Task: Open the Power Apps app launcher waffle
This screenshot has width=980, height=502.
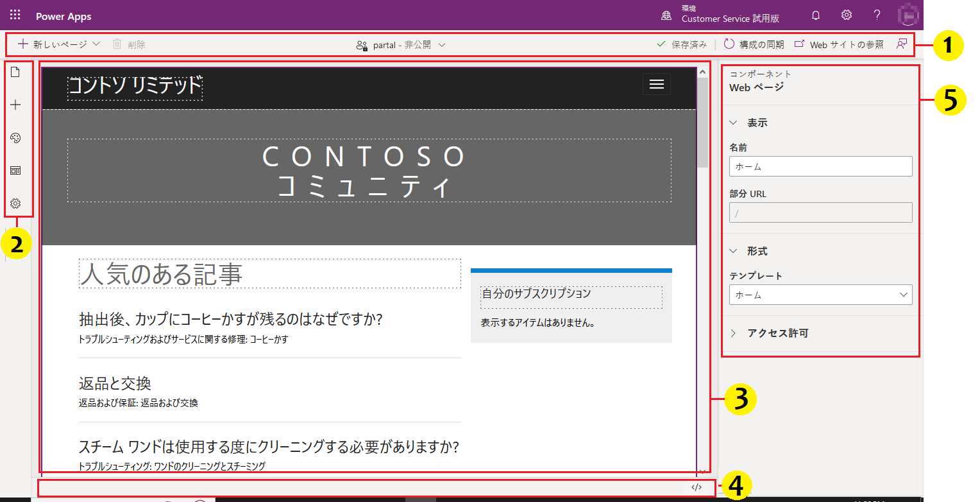Action: tap(15, 15)
